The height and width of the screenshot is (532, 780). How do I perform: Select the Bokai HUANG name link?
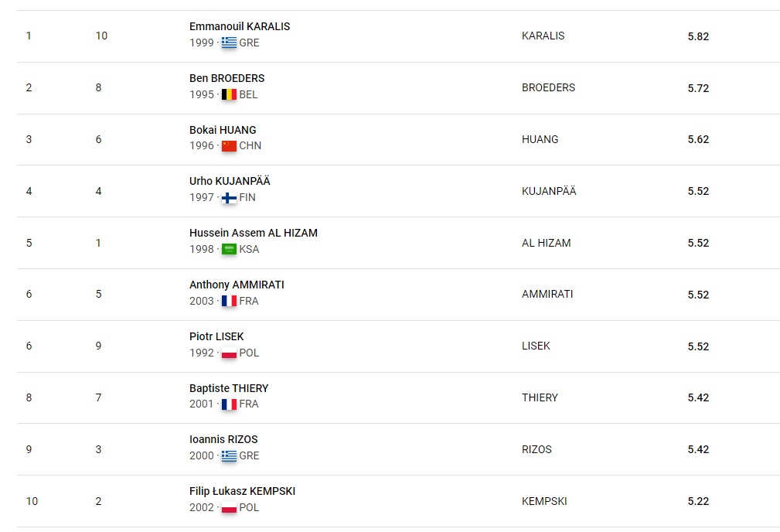click(223, 130)
